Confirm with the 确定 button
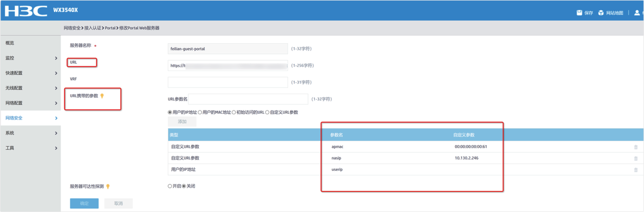This screenshot has width=644, height=212. click(84, 204)
